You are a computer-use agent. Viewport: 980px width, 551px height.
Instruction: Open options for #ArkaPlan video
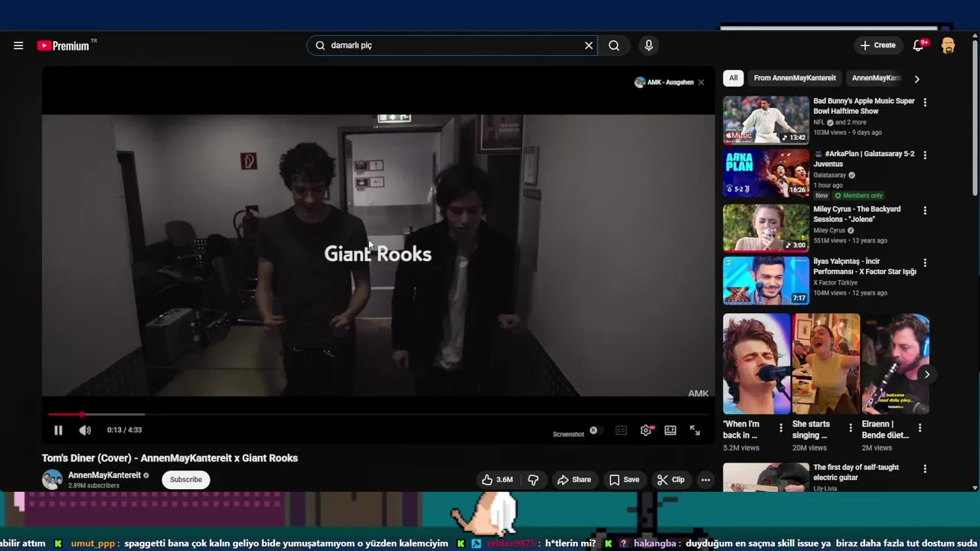[925, 155]
